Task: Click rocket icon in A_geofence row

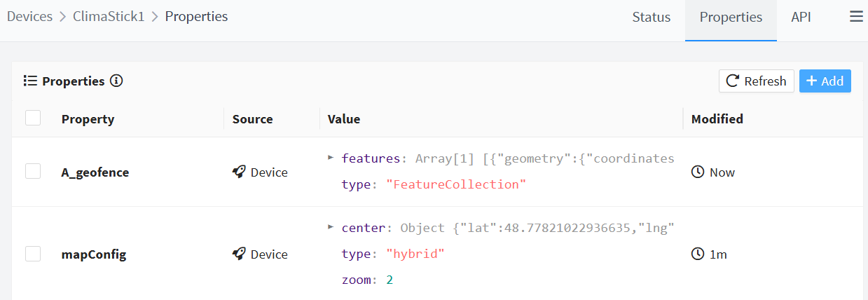Action: click(239, 172)
